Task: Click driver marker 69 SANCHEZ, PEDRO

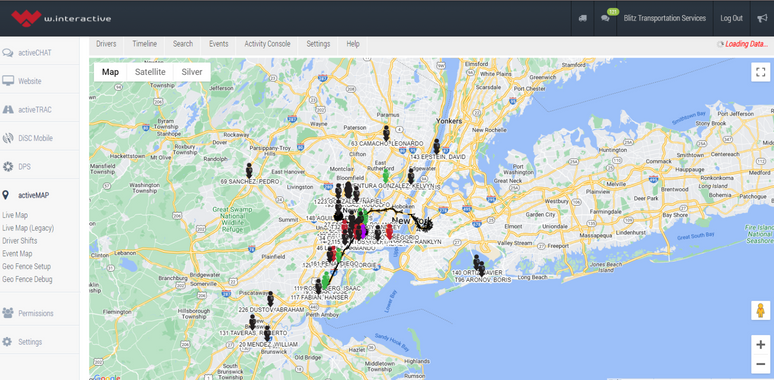Action: tap(249, 171)
